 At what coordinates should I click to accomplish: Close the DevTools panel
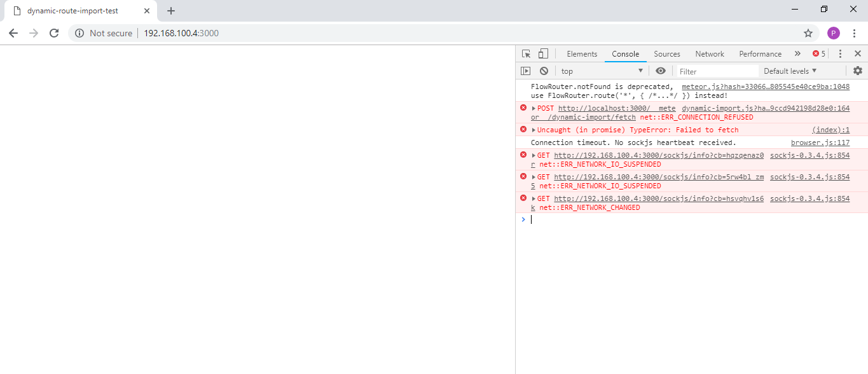pyautogui.click(x=857, y=54)
